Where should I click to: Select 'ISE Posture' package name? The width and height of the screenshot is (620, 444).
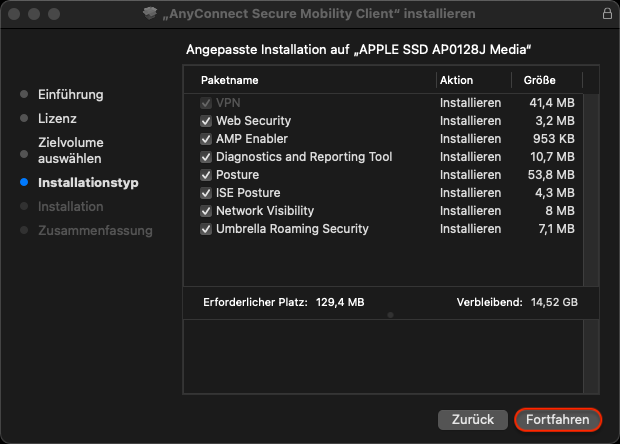(x=248, y=193)
